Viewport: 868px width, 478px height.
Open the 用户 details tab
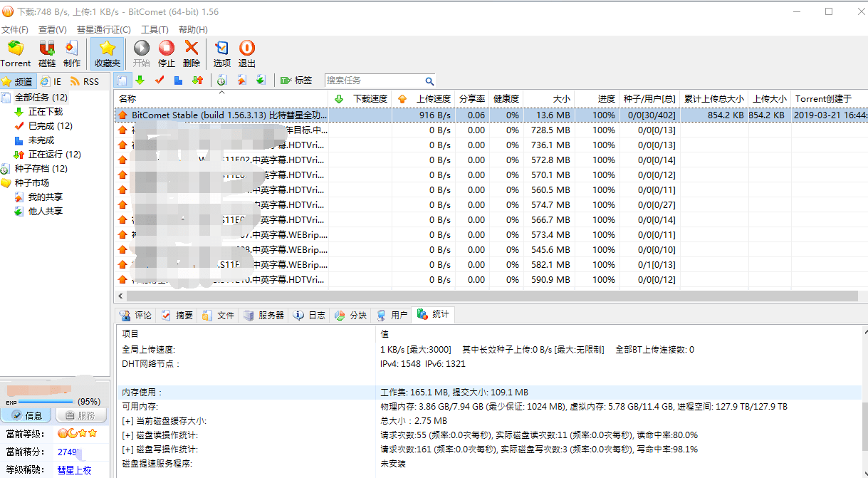(x=392, y=315)
